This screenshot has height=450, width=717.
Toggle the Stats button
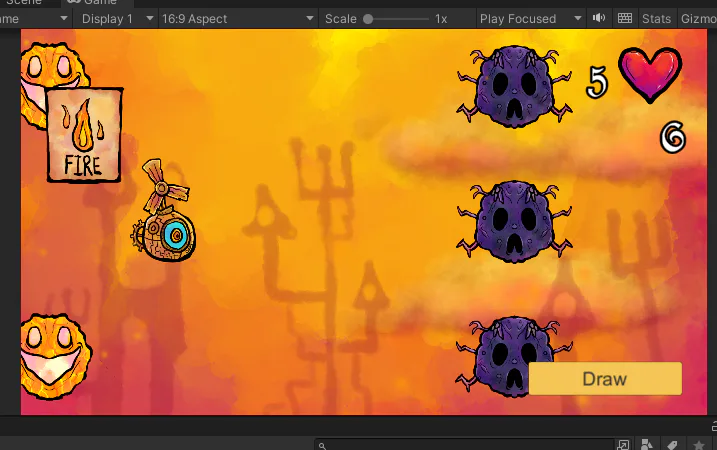(656, 19)
